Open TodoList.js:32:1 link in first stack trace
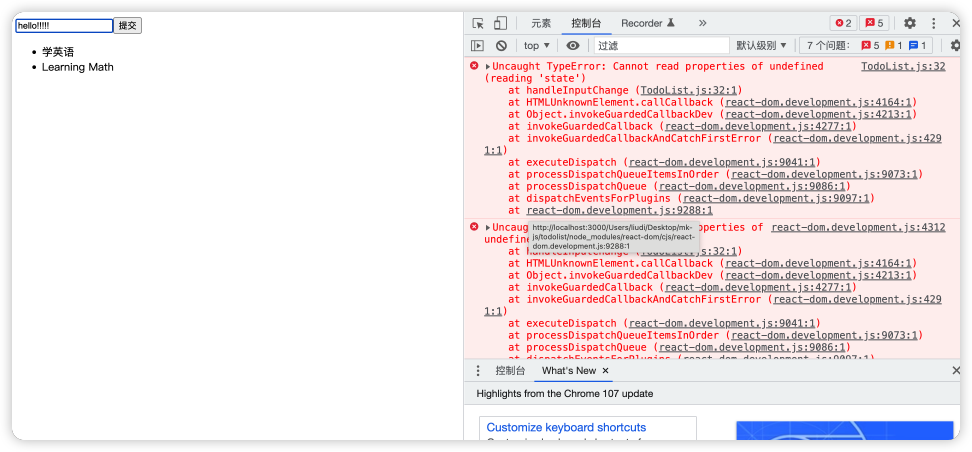The height and width of the screenshot is (452, 972). coord(688,91)
